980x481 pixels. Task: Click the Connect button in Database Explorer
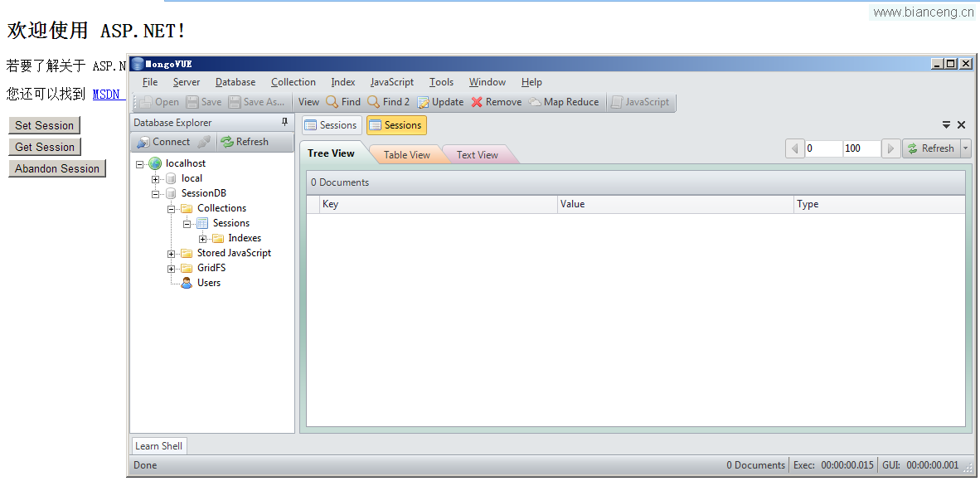[163, 142]
